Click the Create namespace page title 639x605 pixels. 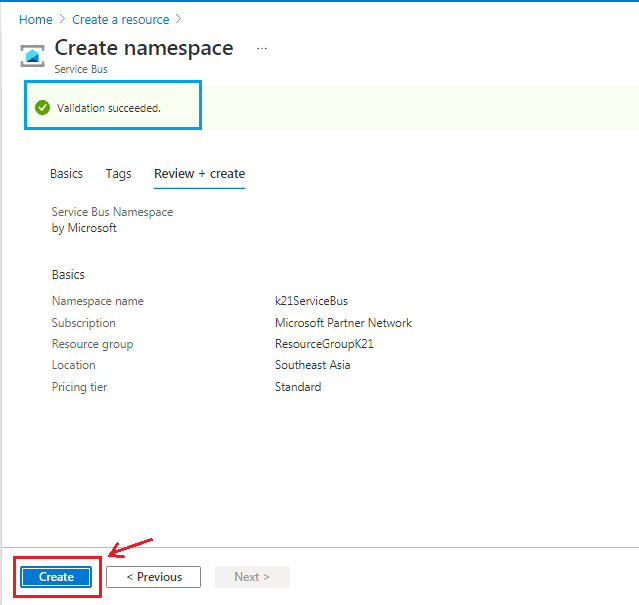[144, 48]
